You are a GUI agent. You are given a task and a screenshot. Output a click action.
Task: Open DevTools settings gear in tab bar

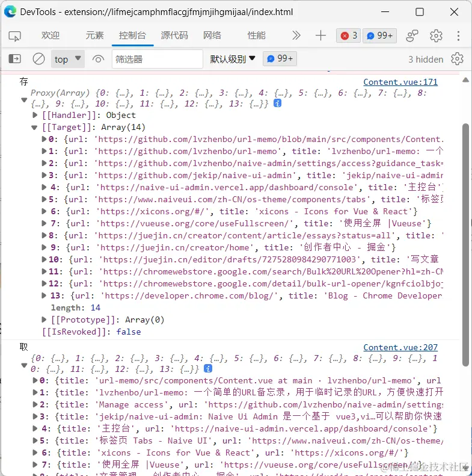[x=436, y=36]
